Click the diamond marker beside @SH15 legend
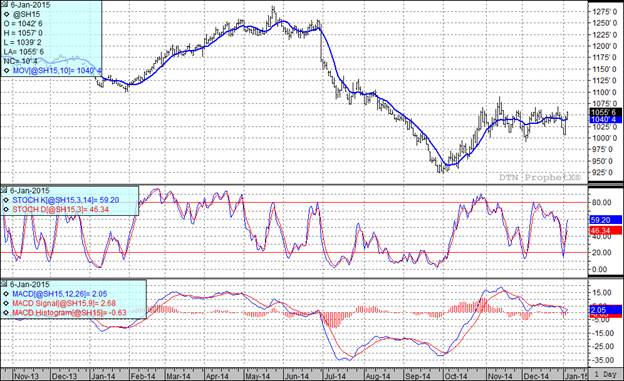The height and width of the screenshot is (381, 624). coord(6,15)
